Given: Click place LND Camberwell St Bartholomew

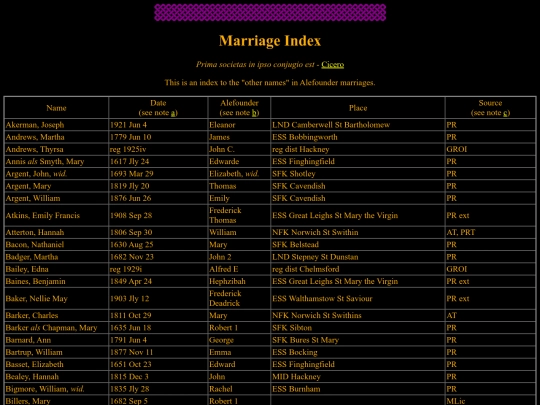Looking at the screenshot, I should [x=331, y=125].
